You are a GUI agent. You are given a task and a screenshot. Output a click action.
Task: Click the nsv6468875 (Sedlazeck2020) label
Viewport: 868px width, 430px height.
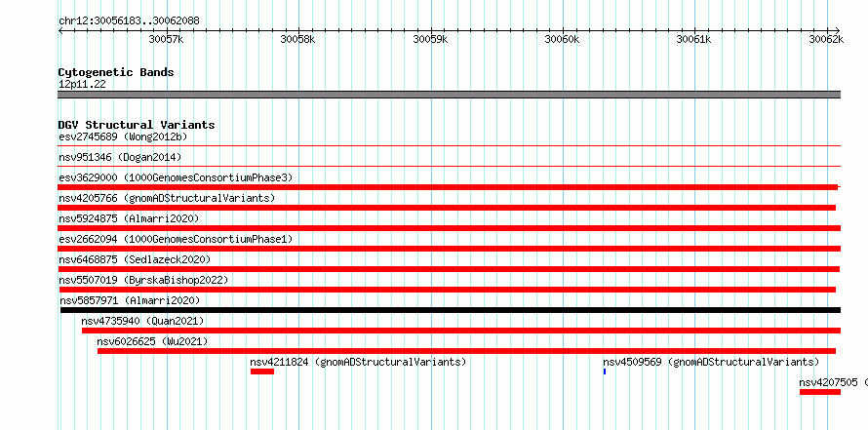pos(135,259)
